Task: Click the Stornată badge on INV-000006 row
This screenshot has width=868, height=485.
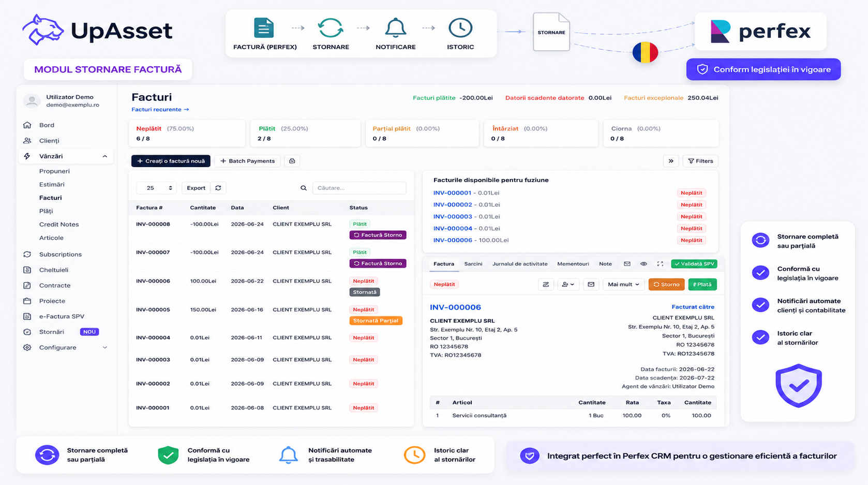Action: 365,292
